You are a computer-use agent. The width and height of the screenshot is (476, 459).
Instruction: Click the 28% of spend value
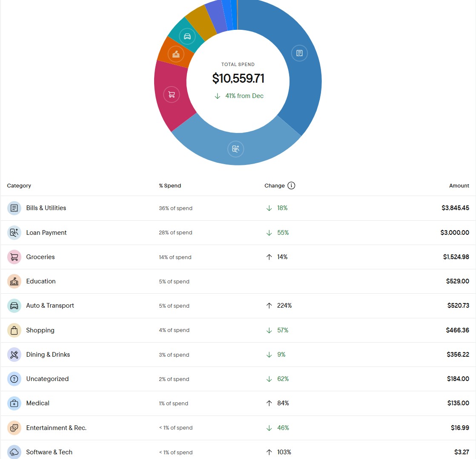tap(175, 233)
